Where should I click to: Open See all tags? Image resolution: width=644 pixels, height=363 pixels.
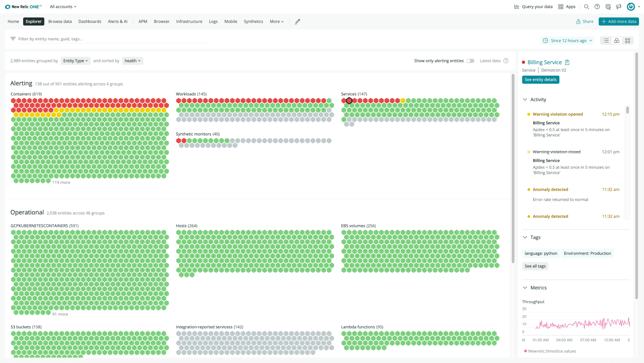click(x=535, y=266)
